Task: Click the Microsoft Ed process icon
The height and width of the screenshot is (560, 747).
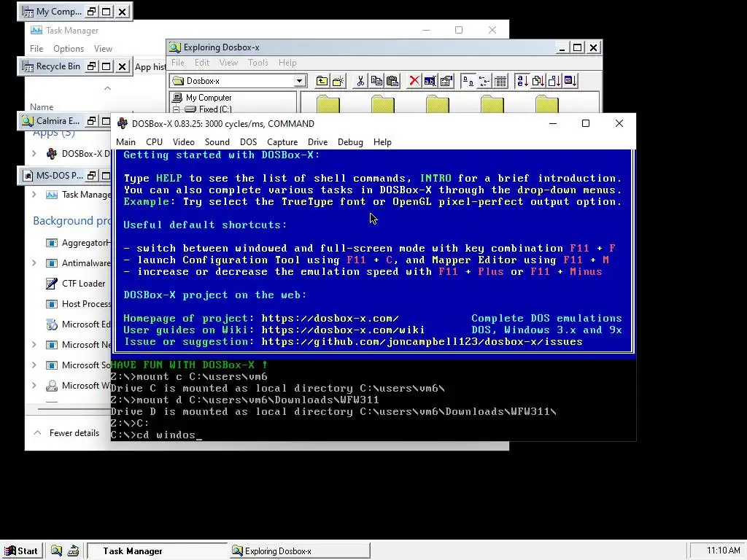Action: (x=52, y=324)
